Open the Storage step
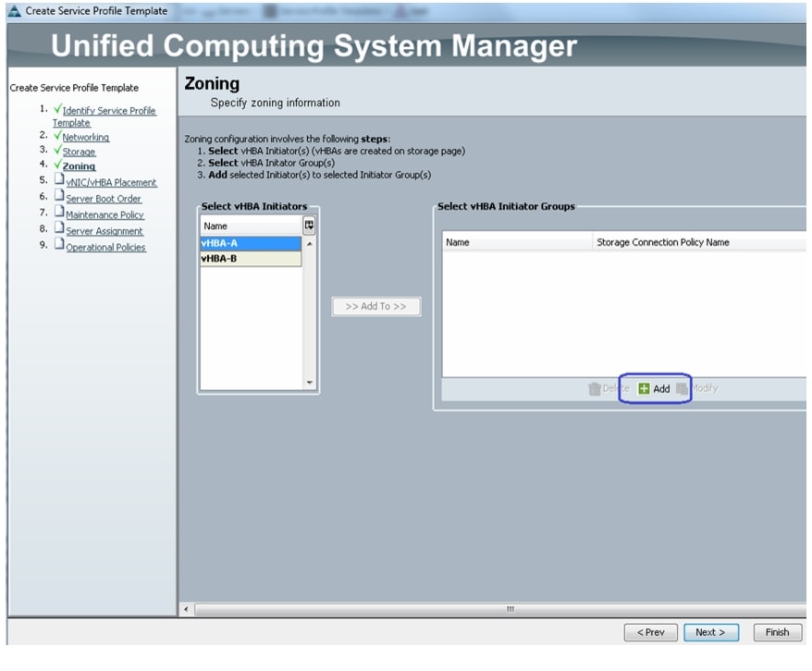 coord(80,152)
